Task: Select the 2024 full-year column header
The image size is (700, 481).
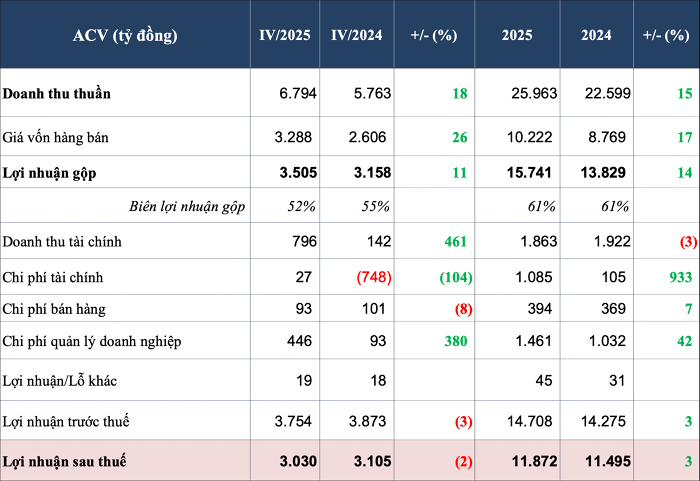Action: click(x=596, y=35)
